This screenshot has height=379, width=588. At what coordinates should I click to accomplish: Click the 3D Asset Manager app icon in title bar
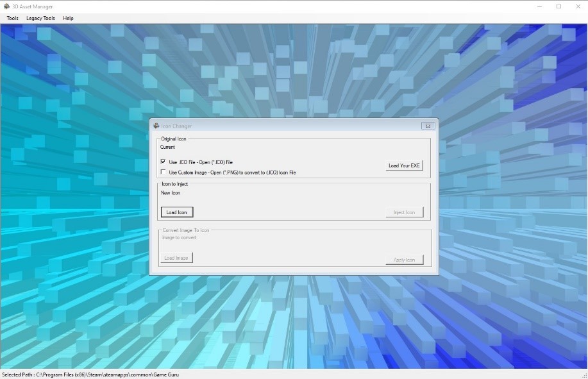click(6, 6)
